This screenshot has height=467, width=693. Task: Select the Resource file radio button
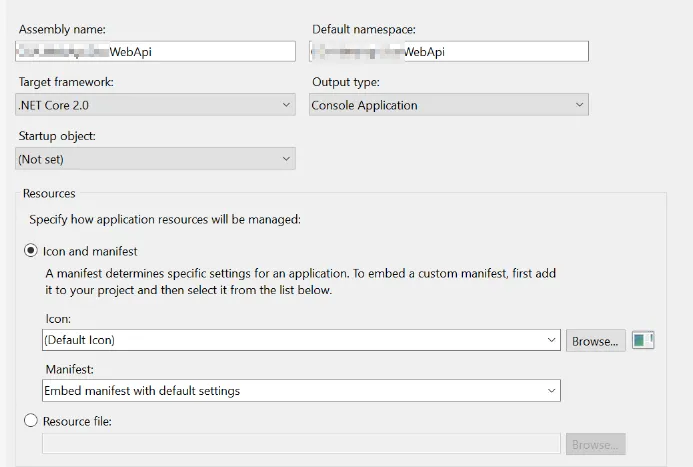click(x=31, y=421)
